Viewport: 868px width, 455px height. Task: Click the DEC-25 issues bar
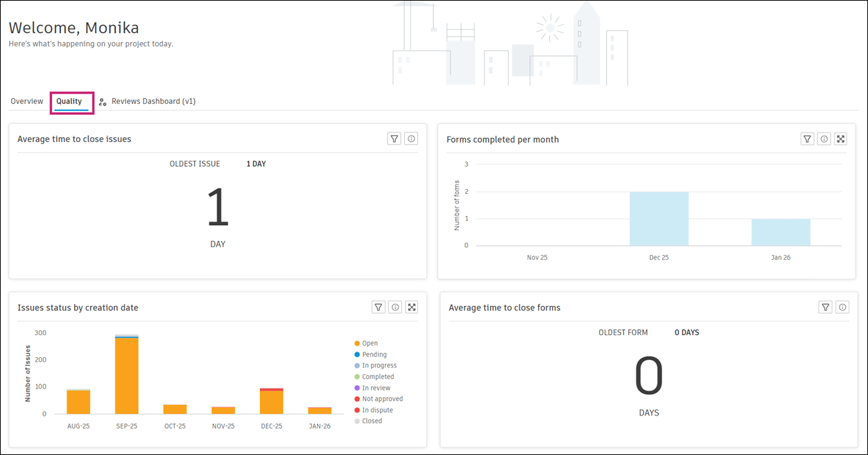(x=271, y=401)
